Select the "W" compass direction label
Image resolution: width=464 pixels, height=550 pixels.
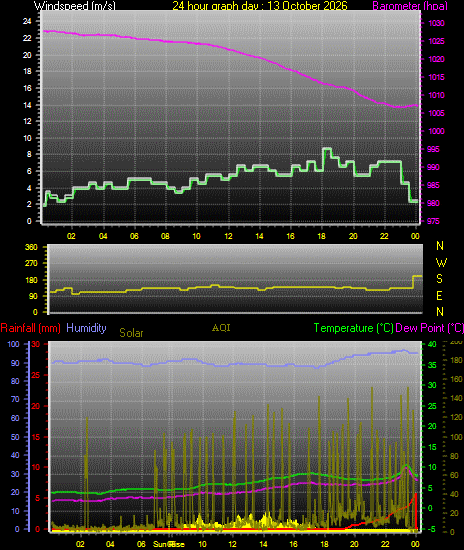[x=441, y=262]
